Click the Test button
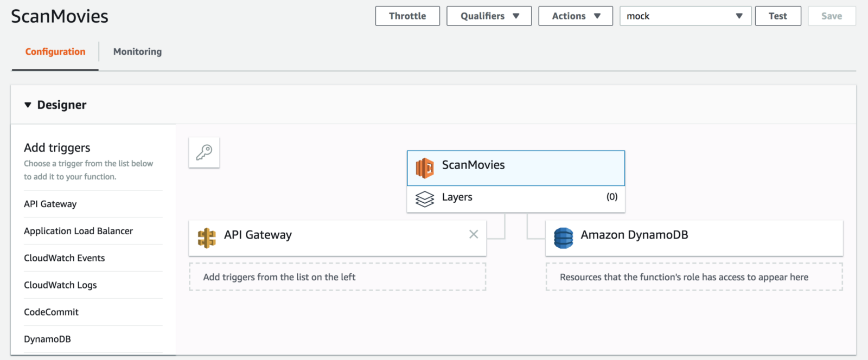The width and height of the screenshot is (868, 360). pos(777,16)
